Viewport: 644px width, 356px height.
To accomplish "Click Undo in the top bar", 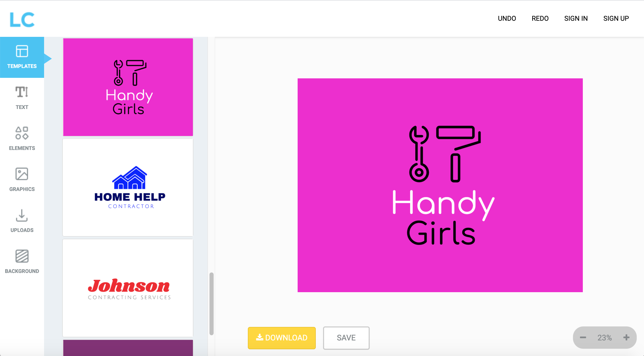I will 507,18.
